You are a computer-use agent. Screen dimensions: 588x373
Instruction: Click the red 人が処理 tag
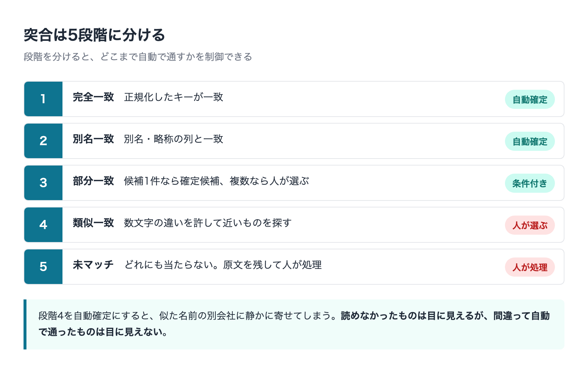click(x=530, y=267)
